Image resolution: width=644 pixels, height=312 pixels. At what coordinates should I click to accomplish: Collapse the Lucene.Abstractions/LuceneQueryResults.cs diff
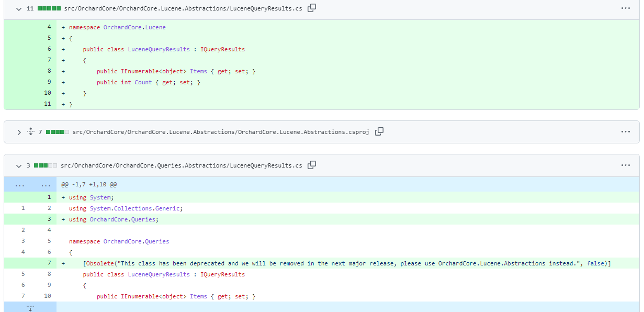[19, 8]
